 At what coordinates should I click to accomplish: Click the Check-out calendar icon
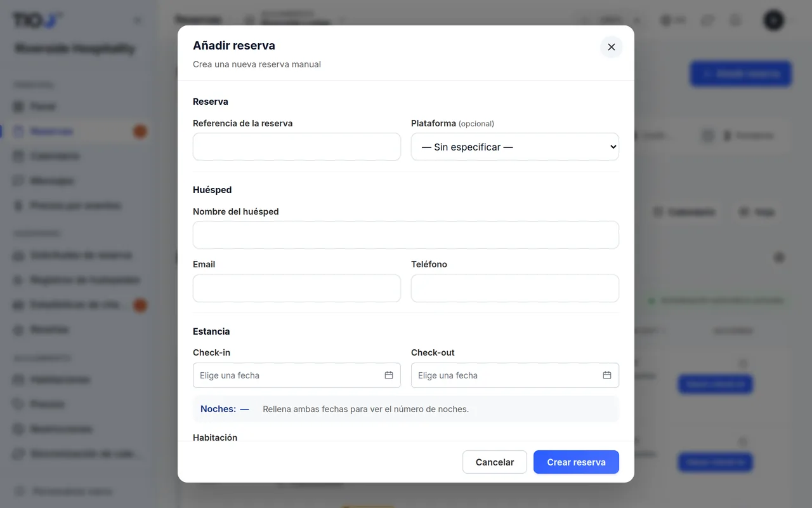click(607, 375)
